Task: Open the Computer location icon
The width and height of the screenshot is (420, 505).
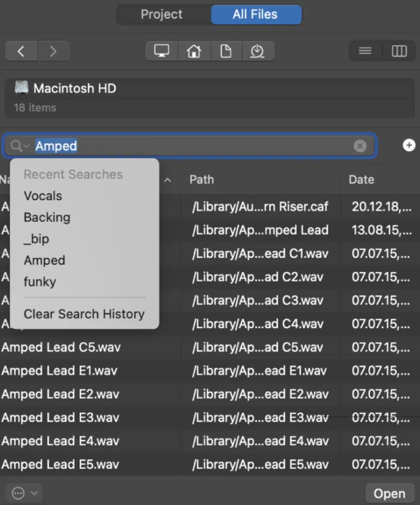Action: coord(162,51)
